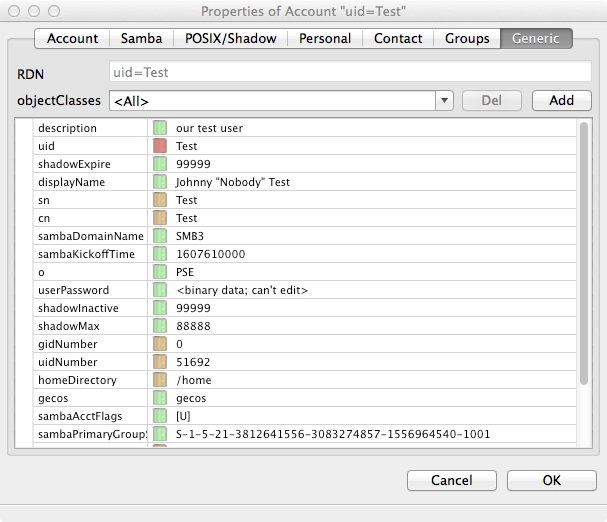Screen dimensions: 607x522
Task: Select the sambaDomainName value SMB3
Action: 190,236
